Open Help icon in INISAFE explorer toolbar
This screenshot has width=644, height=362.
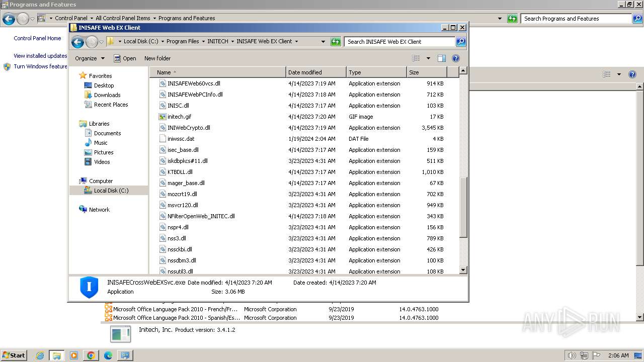(x=456, y=58)
